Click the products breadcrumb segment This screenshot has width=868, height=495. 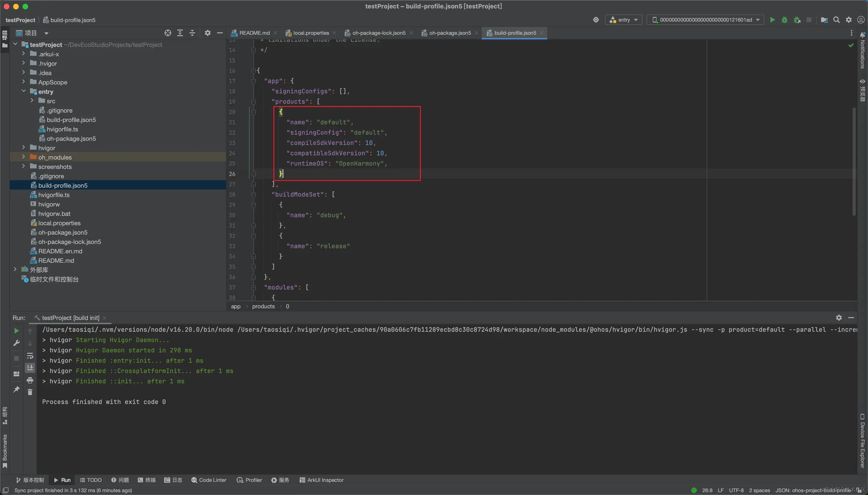click(x=263, y=306)
